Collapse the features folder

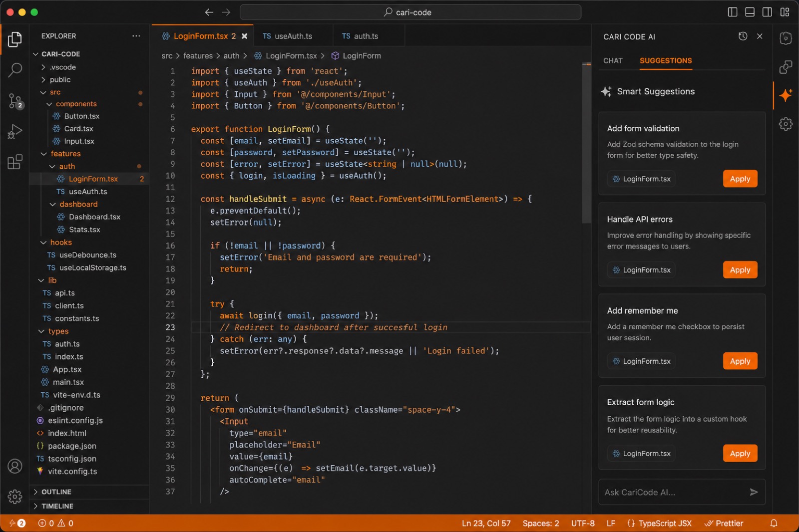[89, 154]
